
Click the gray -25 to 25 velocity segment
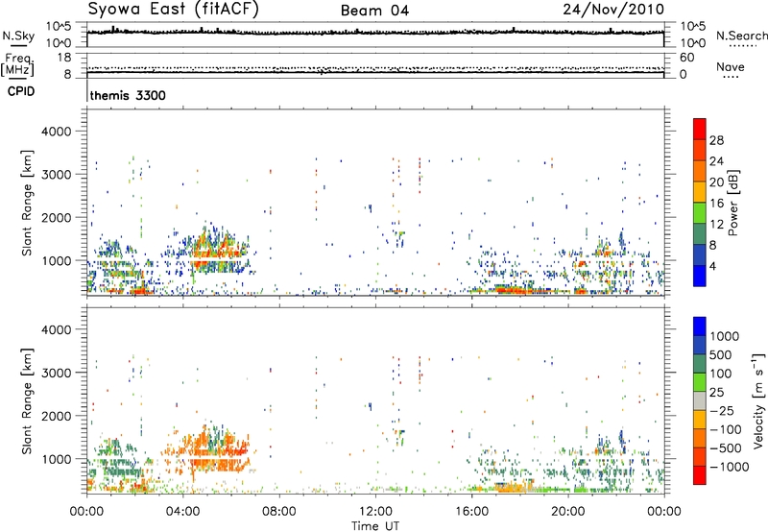(x=700, y=400)
